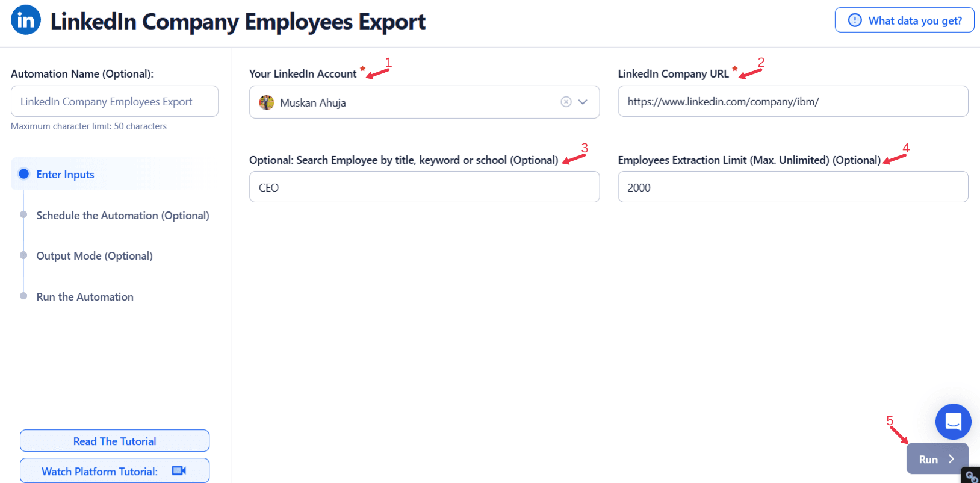This screenshot has height=483, width=980.
Task: Go to Schedule the Automation step
Action: pos(122,216)
